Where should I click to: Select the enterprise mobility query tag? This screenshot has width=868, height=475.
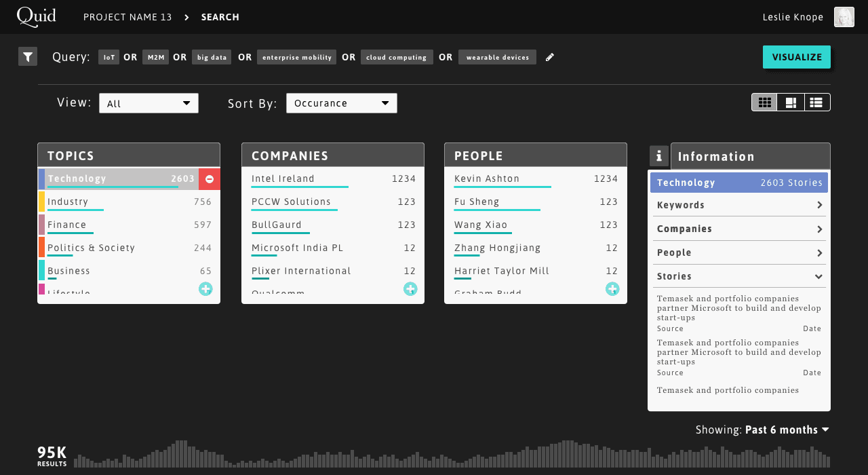tap(297, 57)
